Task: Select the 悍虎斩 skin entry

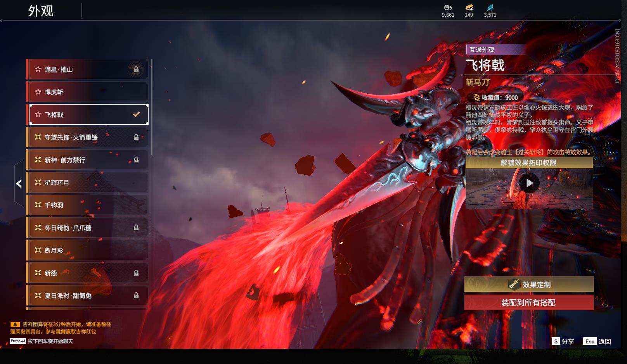Action: [x=88, y=92]
